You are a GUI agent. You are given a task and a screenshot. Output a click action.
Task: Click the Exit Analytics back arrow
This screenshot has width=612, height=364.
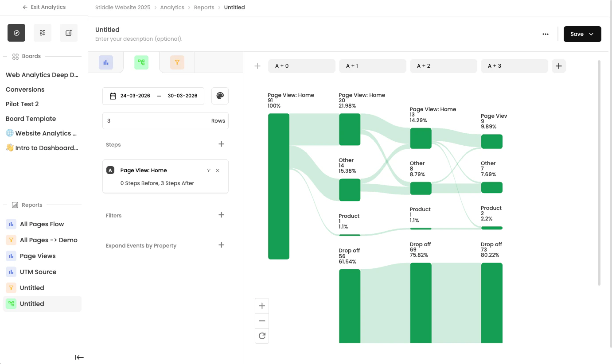[x=25, y=7]
